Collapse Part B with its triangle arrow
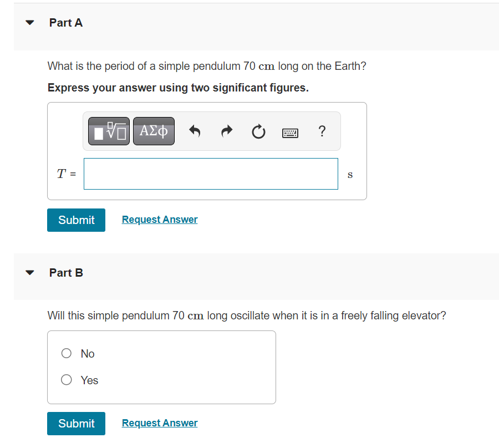 30,273
